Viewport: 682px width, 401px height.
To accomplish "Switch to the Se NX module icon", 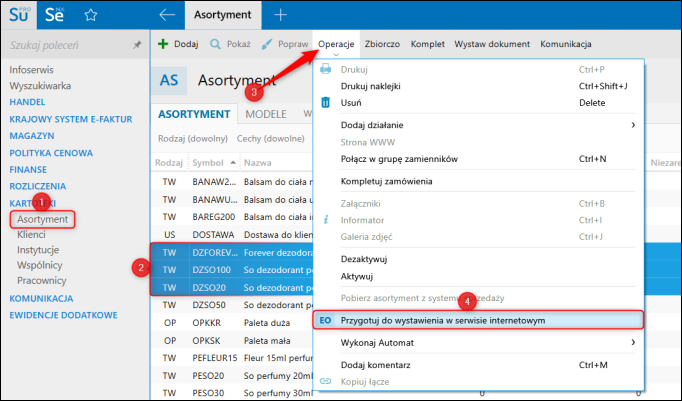I will 55,14.
